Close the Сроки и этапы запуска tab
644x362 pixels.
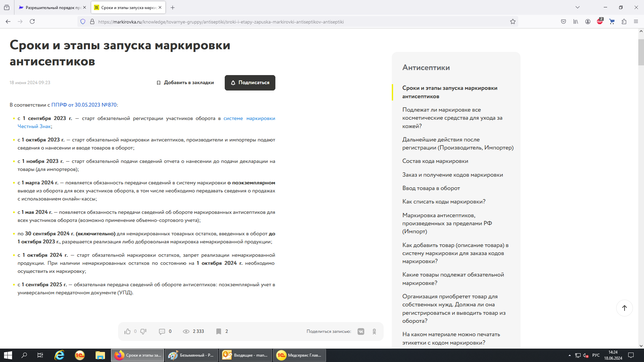(x=160, y=7)
